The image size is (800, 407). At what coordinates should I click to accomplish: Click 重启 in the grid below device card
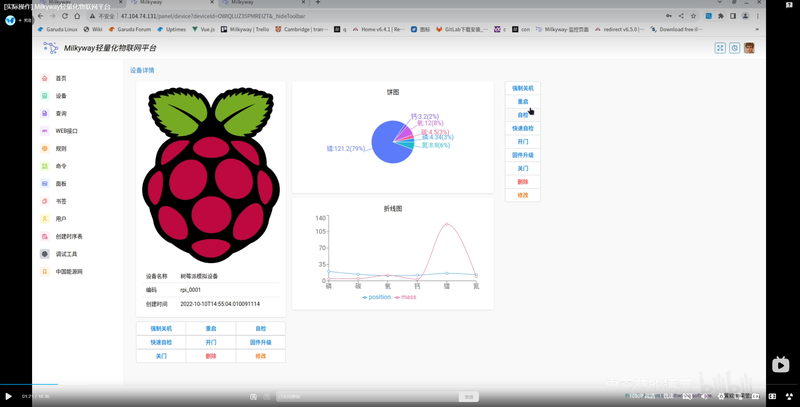click(211, 328)
